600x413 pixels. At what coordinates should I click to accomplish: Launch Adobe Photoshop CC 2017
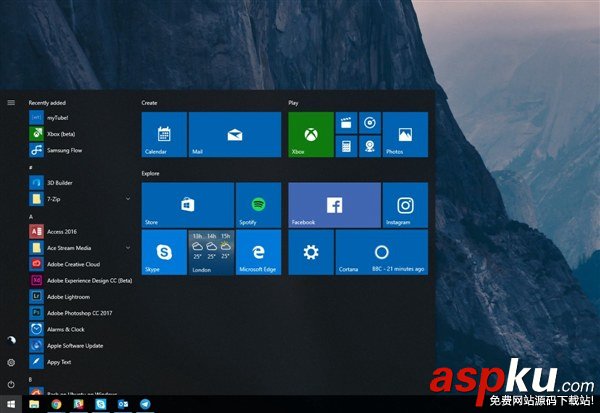[80, 313]
